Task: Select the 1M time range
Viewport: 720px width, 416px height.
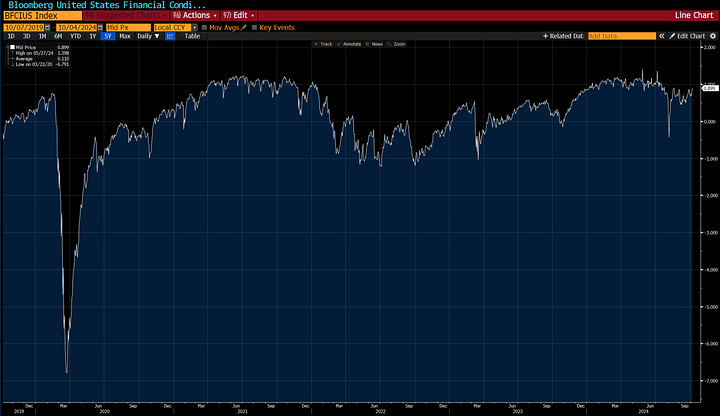Action: click(42, 36)
